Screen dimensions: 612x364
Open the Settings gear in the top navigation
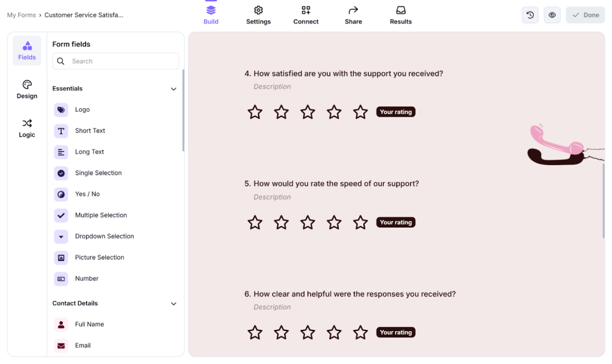[x=258, y=10]
